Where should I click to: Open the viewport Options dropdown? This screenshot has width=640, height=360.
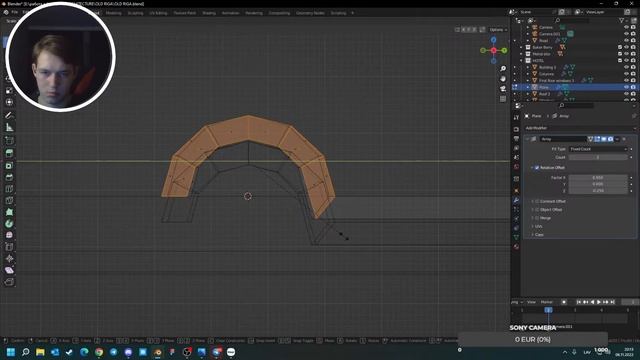(x=498, y=29)
